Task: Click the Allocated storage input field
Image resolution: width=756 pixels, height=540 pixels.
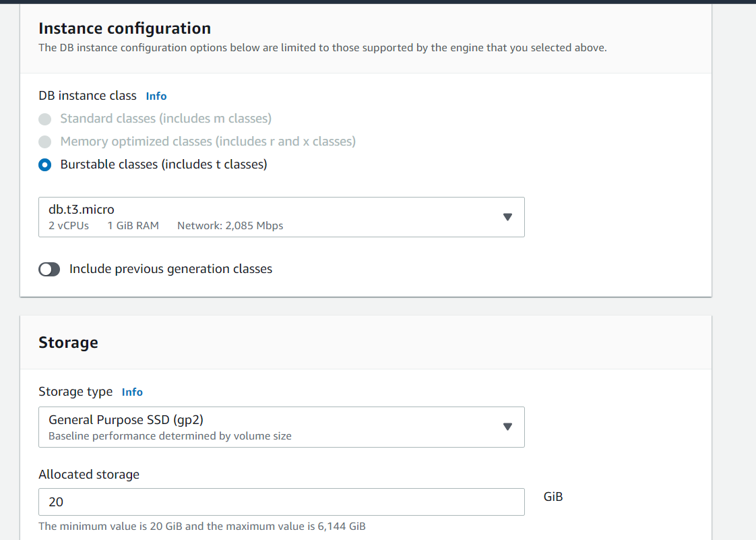Action: pos(282,502)
